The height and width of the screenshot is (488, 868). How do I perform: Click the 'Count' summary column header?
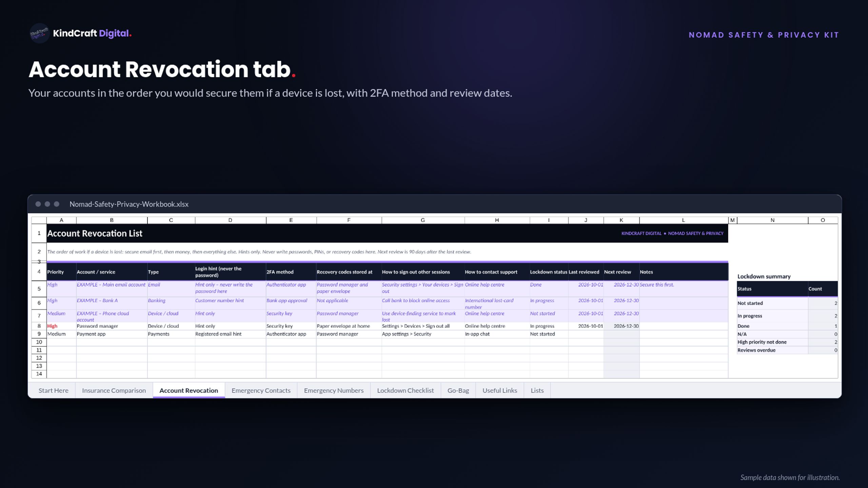pyautogui.click(x=823, y=289)
